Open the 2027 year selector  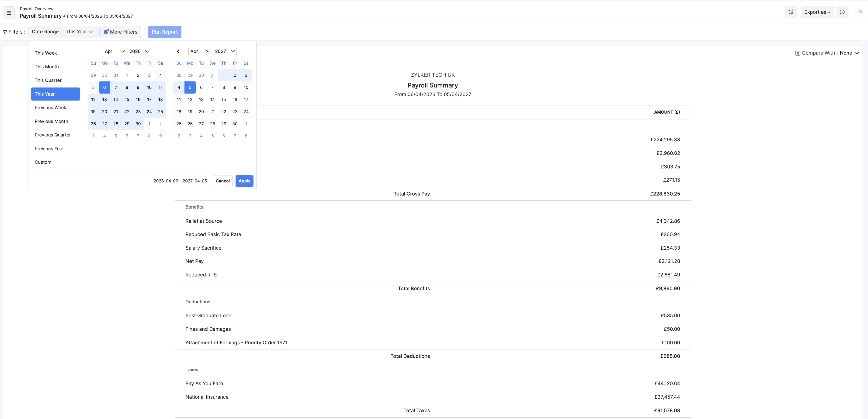pyautogui.click(x=225, y=51)
